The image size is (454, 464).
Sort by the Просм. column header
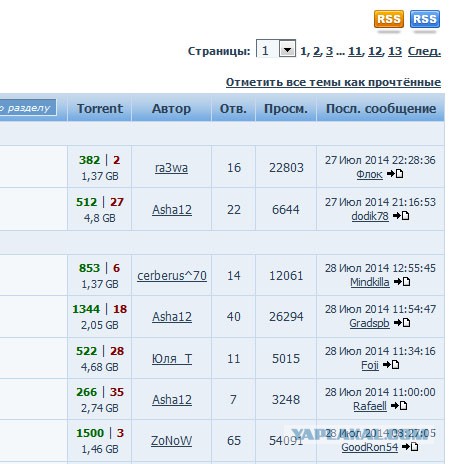(x=286, y=108)
